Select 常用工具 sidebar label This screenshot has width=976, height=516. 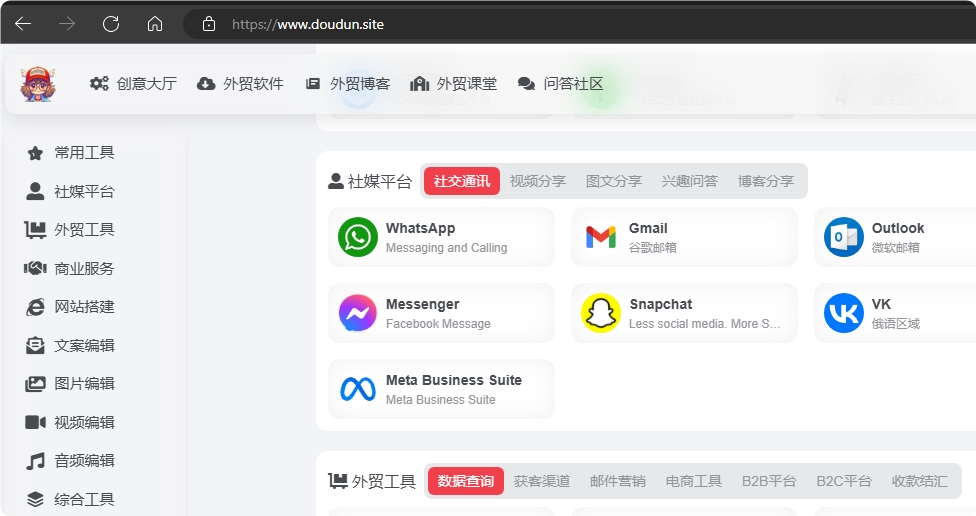[85, 152]
